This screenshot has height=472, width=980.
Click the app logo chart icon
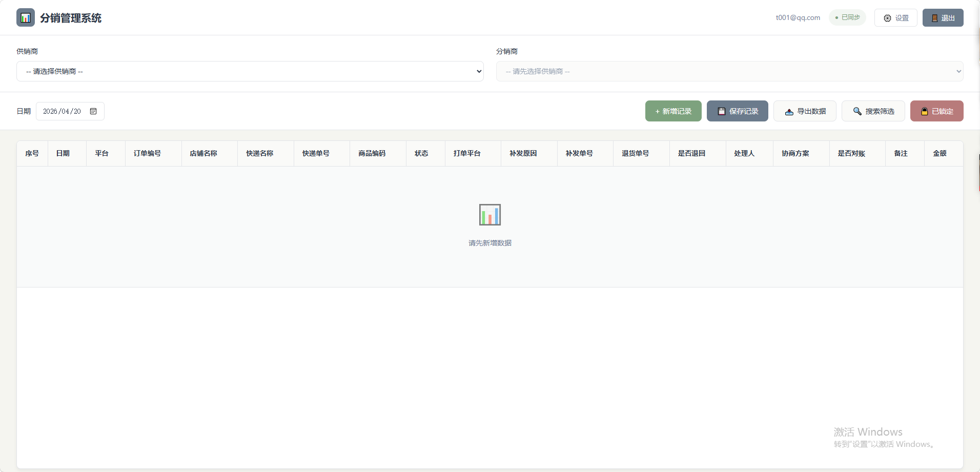click(26, 18)
